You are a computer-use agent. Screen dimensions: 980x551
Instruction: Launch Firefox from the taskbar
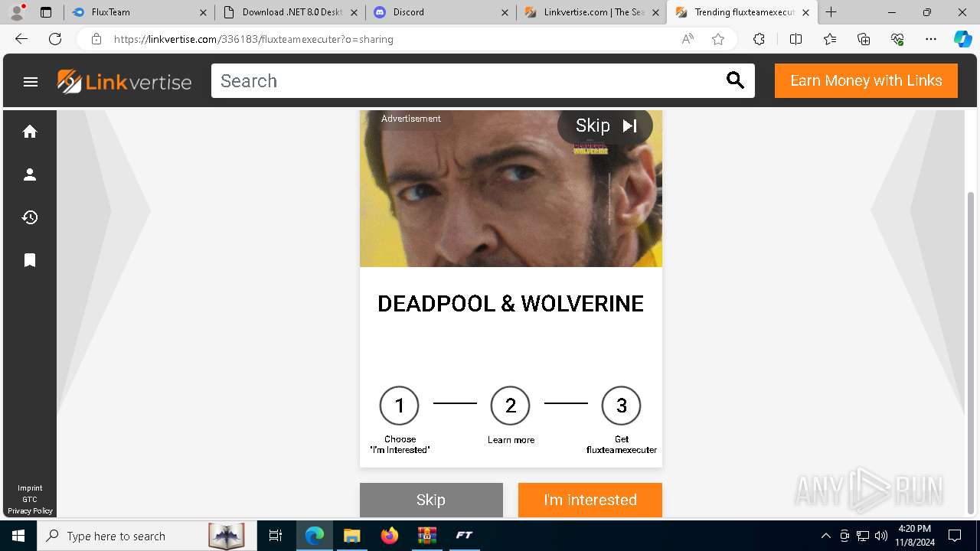pos(390,536)
